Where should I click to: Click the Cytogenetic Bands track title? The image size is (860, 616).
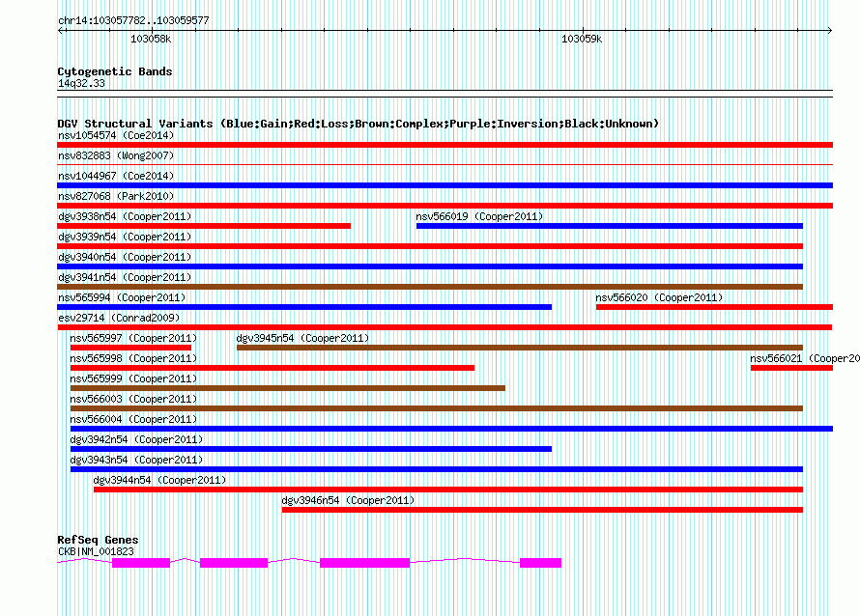115,71
